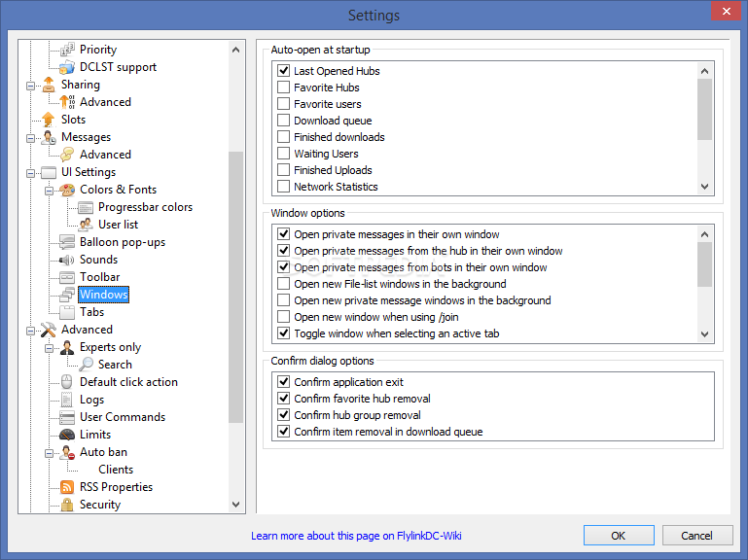Click the DCLST support folder icon
748x560 pixels.
pos(67,67)
